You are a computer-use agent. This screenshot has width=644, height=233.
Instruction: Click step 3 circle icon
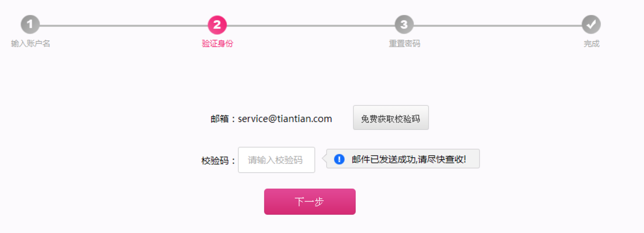(x=404, y=24)
